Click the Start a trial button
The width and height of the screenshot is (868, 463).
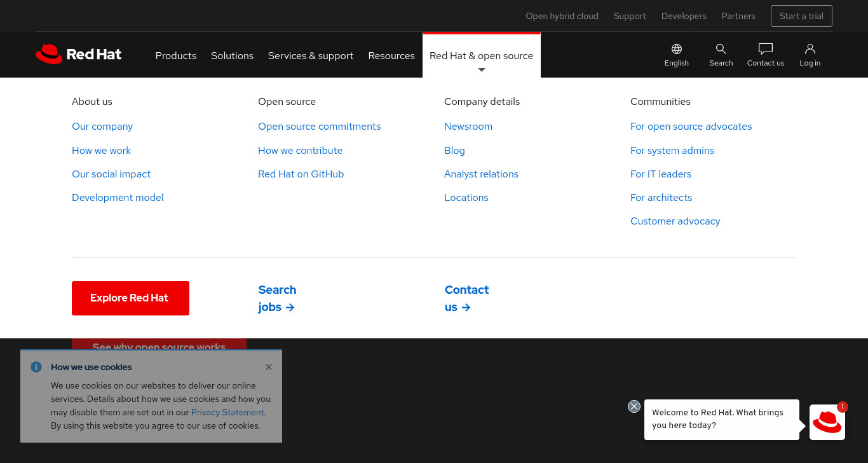pyautogui.click(x=801, y=16)
